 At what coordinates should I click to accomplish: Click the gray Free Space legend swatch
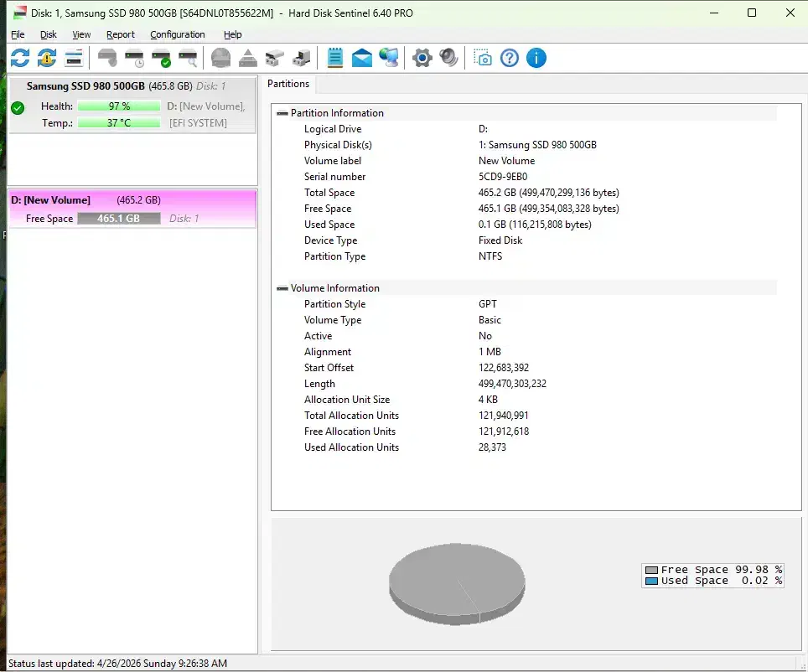651,570
